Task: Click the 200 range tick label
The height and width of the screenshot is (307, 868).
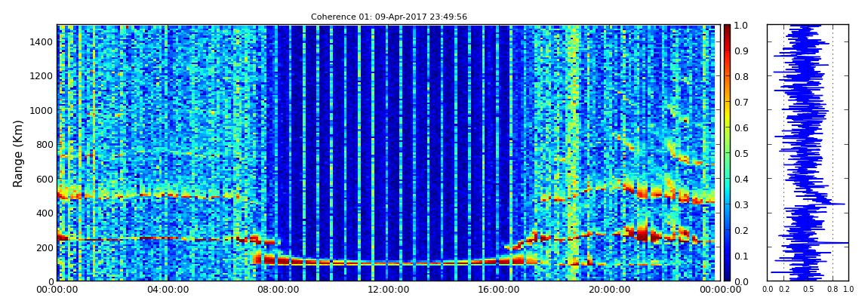Action: (x=45, y=247)
